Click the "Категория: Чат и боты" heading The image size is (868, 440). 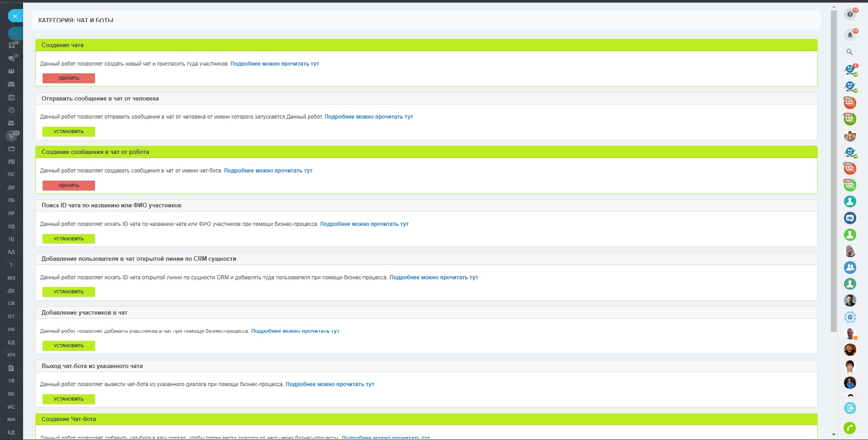tap(76, 20)
